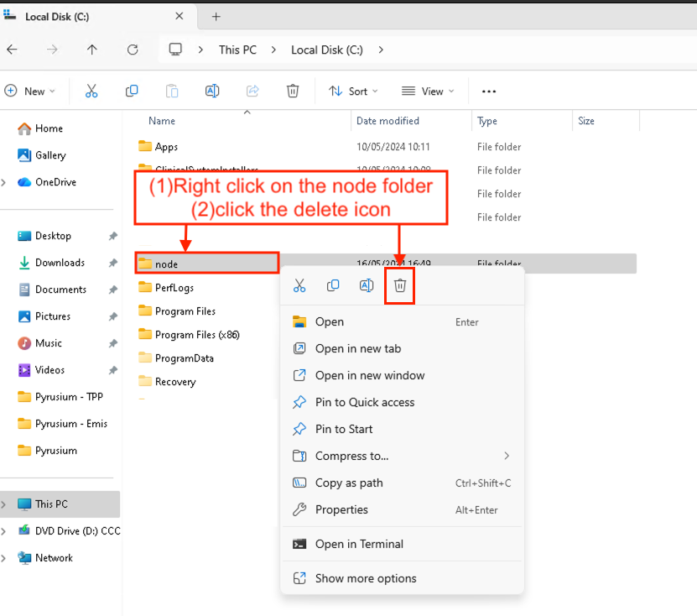
Task: Open Documents in the navigation pane
Action: click(51, 290)
